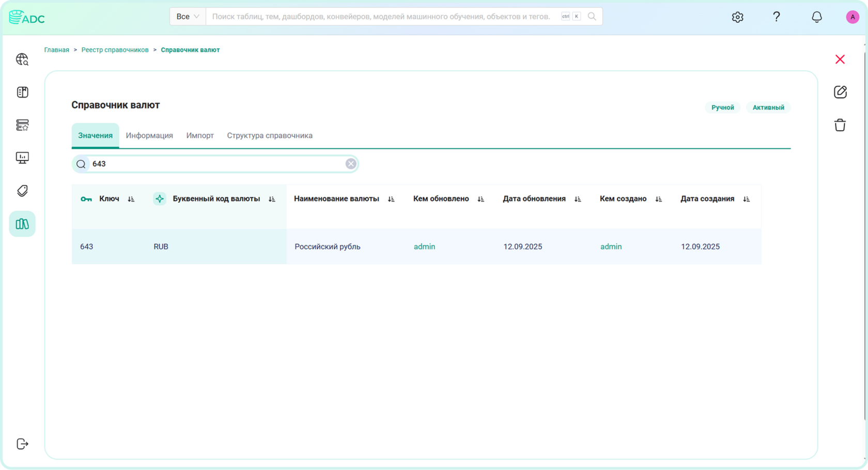Image resolution: width=868 pixels, height=470 pixels.
Task: Sort by Наименование валюты column
Action: tap(392, 199)
